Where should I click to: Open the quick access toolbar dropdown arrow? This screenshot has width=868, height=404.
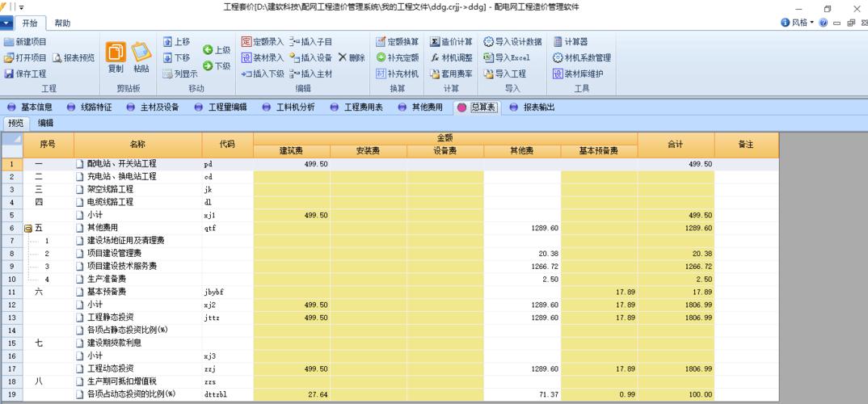22,8
